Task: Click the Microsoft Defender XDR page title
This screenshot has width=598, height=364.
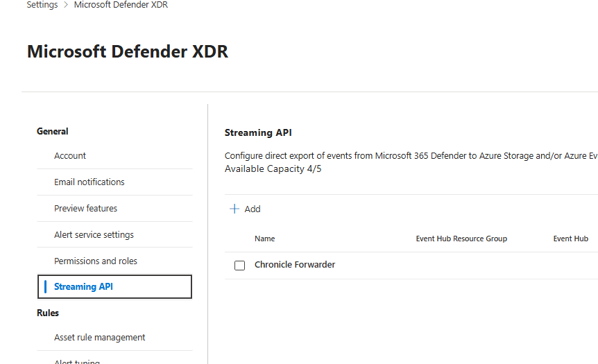Action: [x=128, y=52]
